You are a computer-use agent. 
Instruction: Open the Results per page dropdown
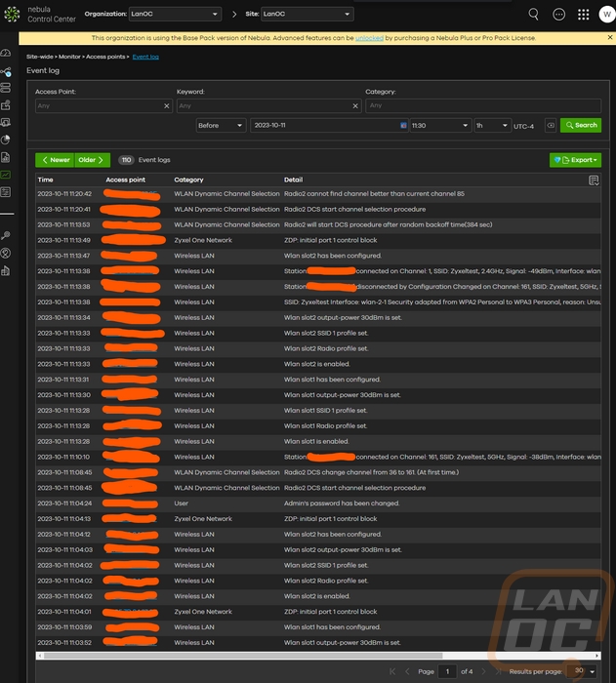pos(584,671)
